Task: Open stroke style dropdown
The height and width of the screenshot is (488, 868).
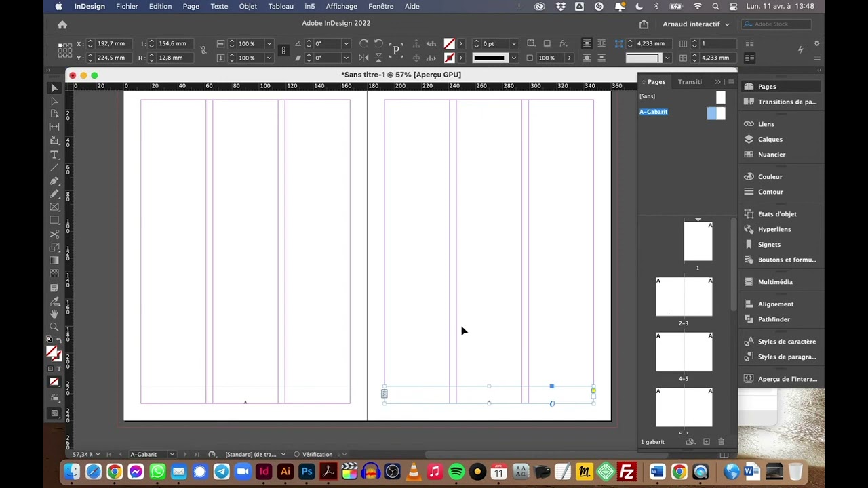Action: point(513,58)
